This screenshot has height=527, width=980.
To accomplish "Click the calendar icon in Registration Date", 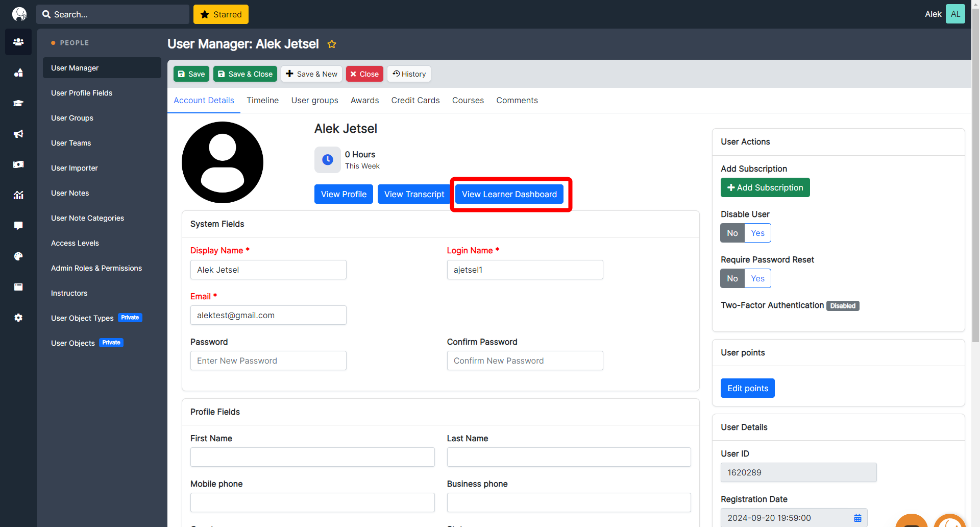I will [857, 518].
